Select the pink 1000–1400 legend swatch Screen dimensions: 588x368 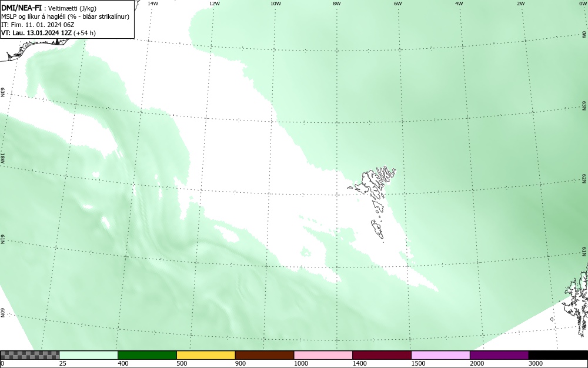click(x=323, y=355)
